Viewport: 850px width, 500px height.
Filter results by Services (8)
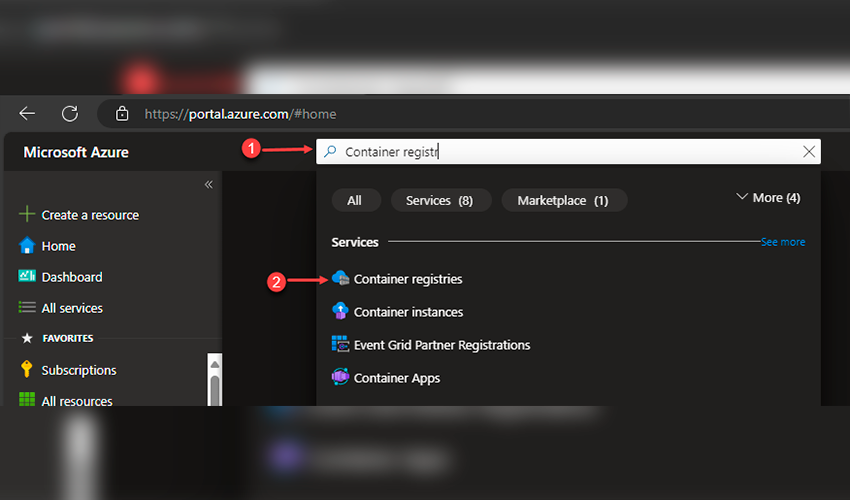[x=440, y=201]
